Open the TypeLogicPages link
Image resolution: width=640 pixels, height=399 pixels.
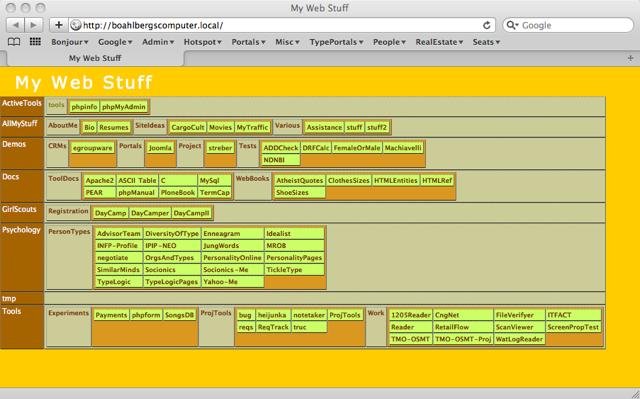[x=172, y=282]
